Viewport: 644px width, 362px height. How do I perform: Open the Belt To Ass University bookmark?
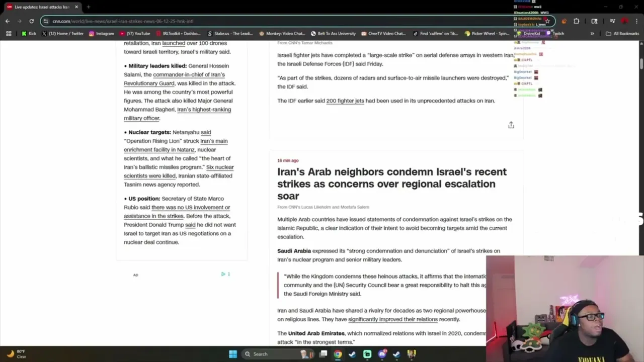click(333, 34)
